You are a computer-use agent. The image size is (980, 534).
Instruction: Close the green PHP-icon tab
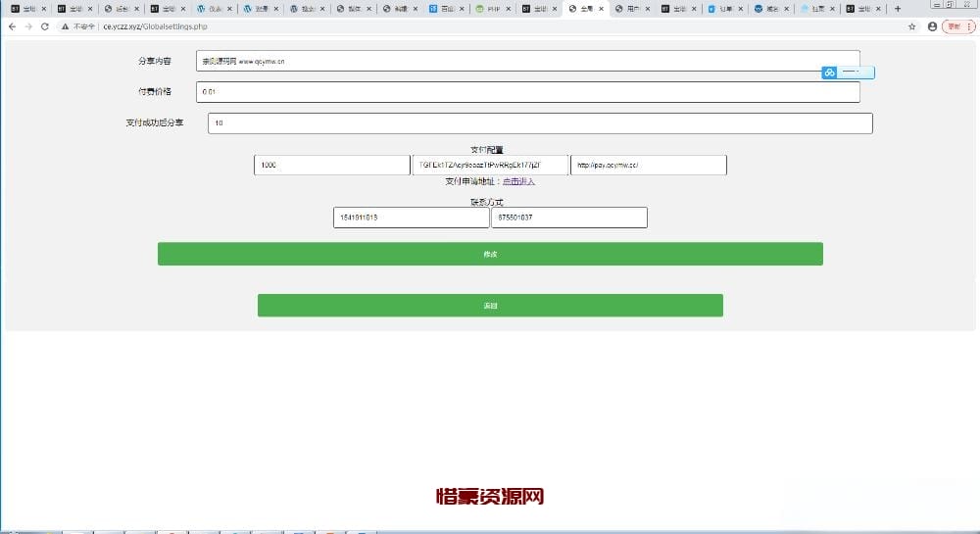(x=508, y=9)
